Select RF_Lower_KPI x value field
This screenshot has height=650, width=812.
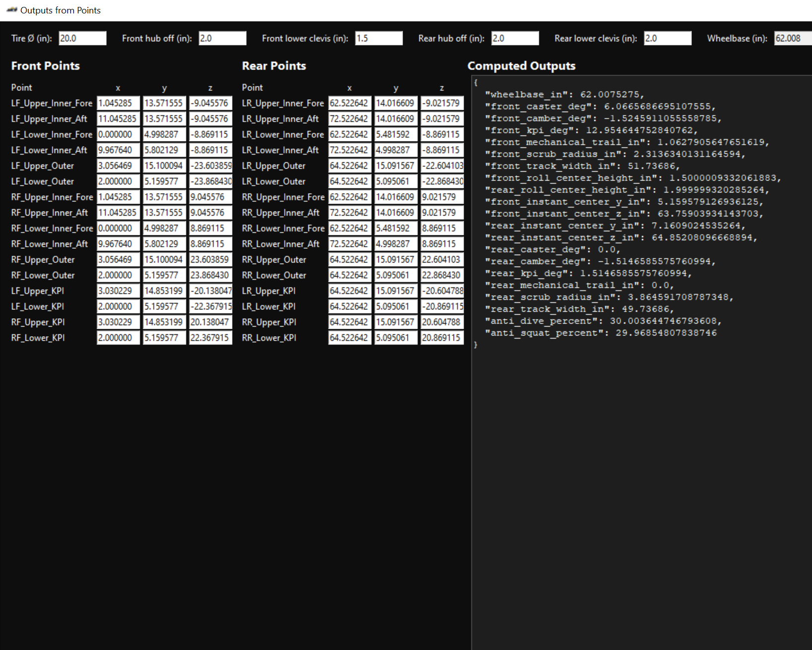118,338
